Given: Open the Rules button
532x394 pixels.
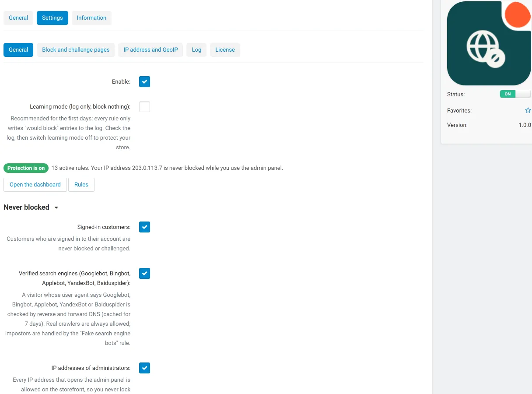Looking at the screenshot, I should click(x=81, y=185).
